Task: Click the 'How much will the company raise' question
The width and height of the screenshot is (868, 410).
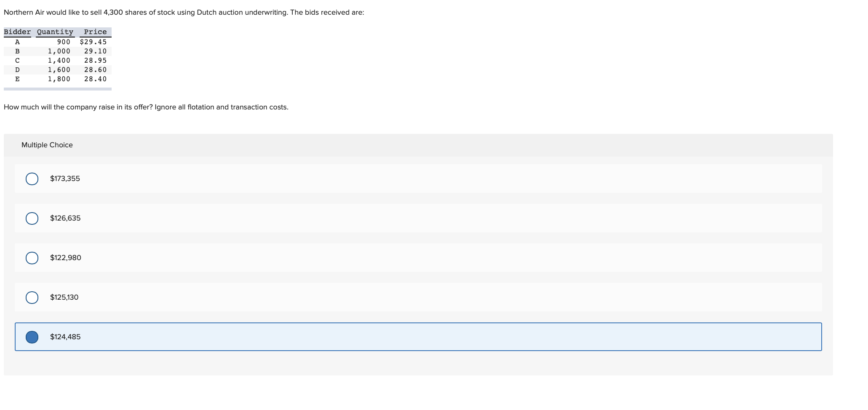Action: (x=146, y=107)
